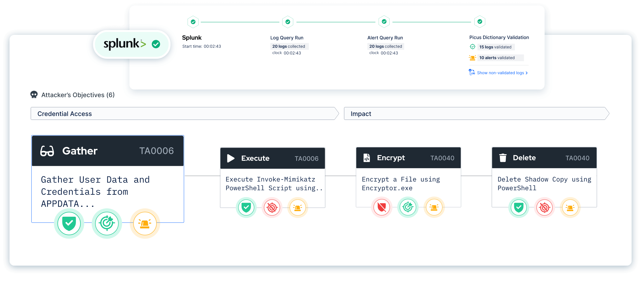Click Execute card red crossed target icon

tap(272, 207)
